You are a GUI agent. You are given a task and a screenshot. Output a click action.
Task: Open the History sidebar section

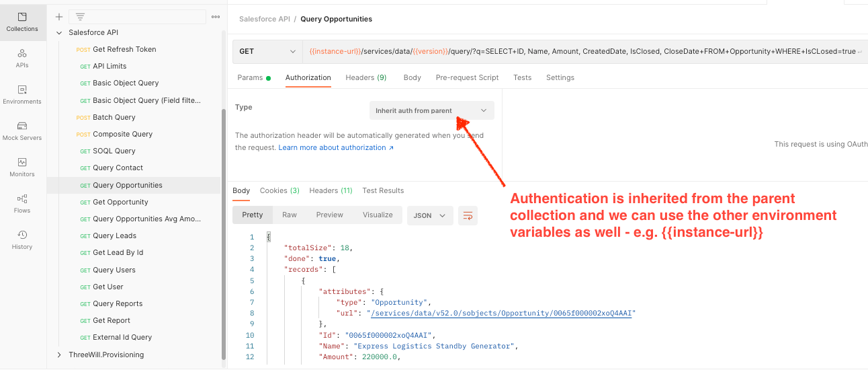coord(22,239)
